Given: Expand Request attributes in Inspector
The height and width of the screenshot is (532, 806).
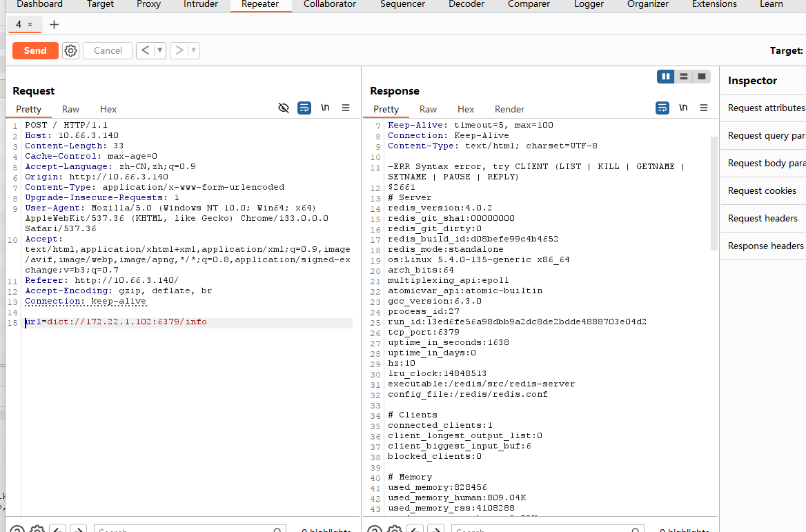Looking at the screenshot, I should coord(763,108).
